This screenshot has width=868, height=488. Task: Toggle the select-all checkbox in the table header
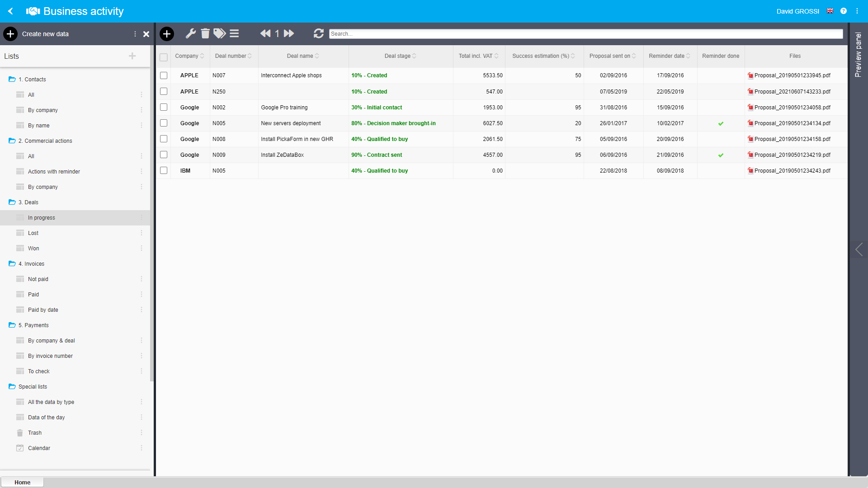[x=164, y=57]
